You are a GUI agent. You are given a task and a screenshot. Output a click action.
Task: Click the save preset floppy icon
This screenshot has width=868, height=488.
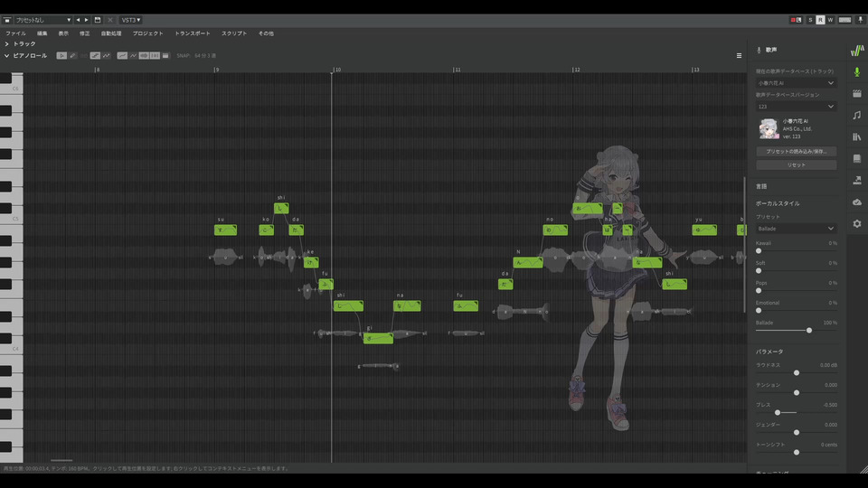click(98, 20)
